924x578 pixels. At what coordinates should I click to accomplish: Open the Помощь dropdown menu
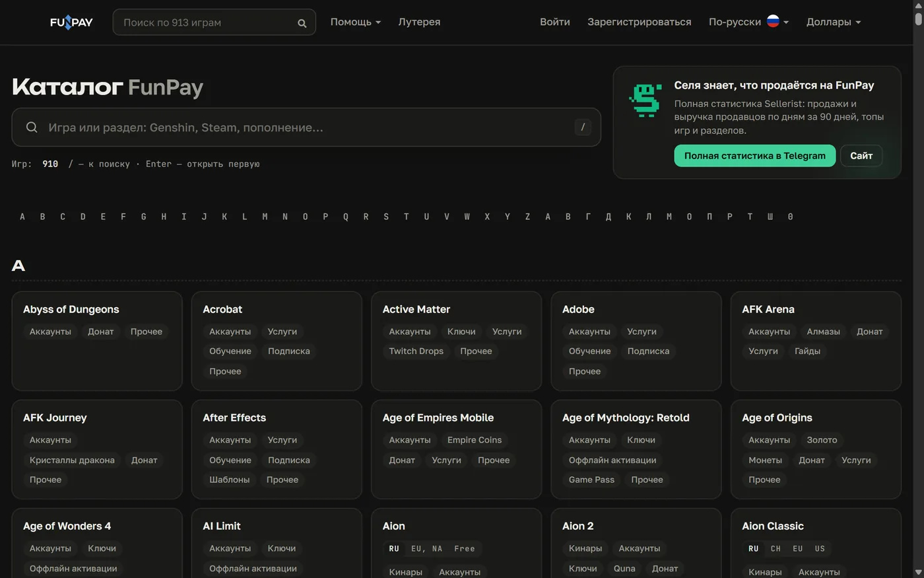[356, 22]
